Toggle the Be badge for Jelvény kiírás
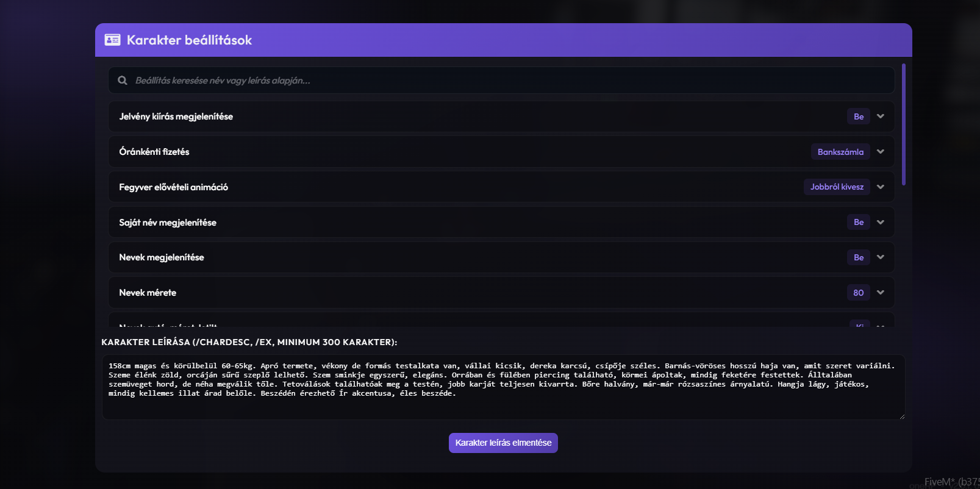Image resolution: width=980 pixels, height=489 pixels. (859, 116)
